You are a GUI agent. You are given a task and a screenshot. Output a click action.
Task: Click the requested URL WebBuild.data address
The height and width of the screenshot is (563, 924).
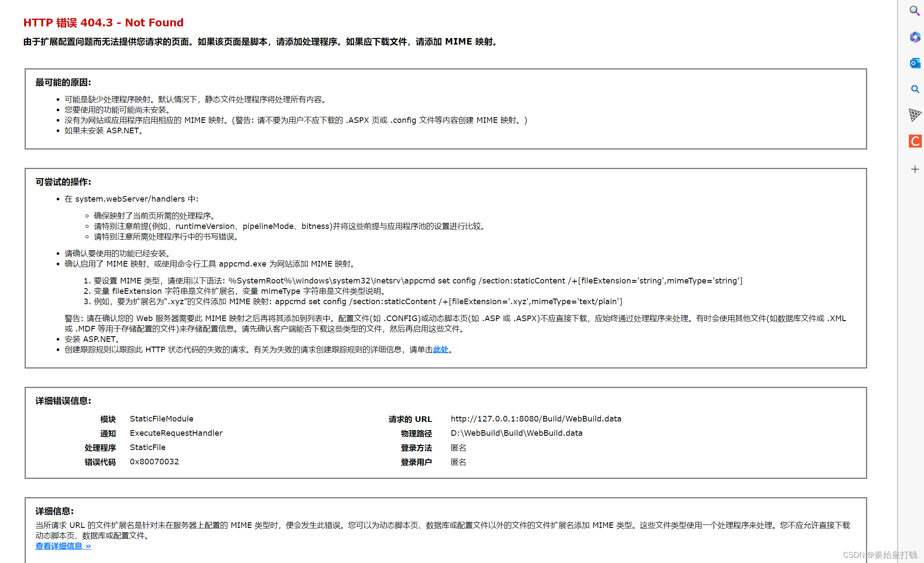pos(536,419)
